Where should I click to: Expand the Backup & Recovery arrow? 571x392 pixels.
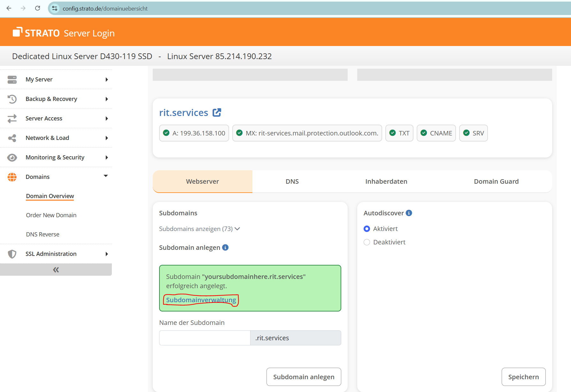pos(107,99)
